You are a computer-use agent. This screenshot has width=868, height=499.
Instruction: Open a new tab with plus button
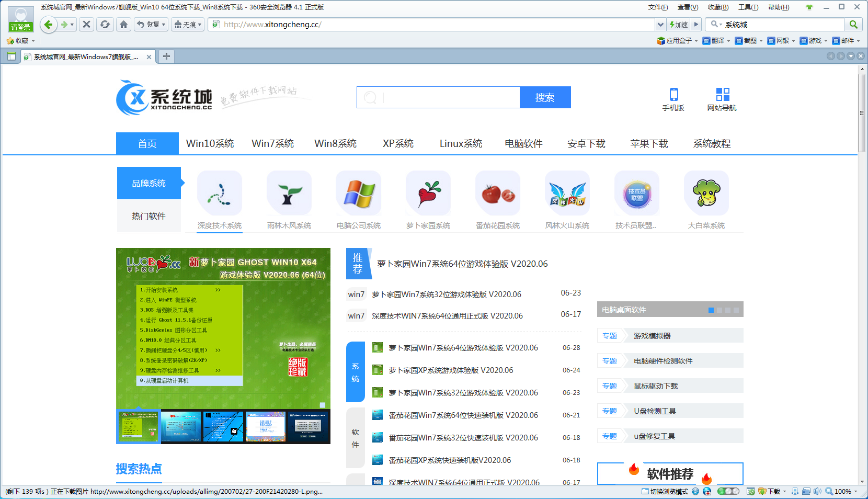click(x=166, y=56)
